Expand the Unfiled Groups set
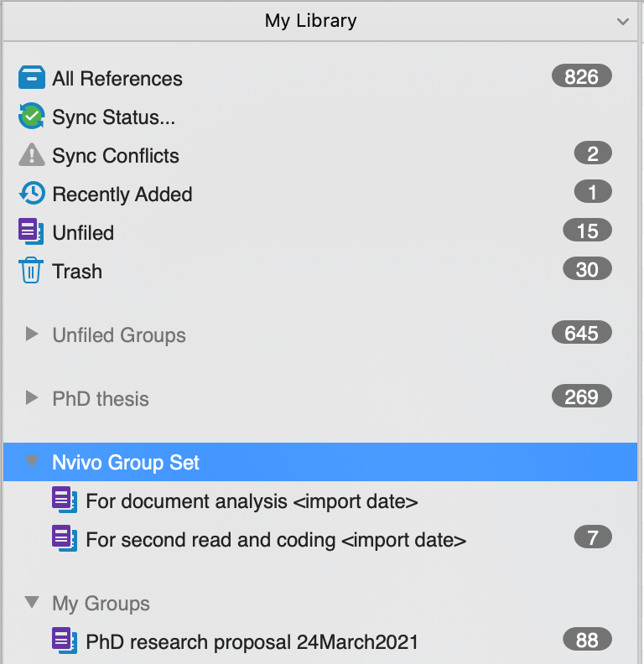The width and height of the screenshot is (644, 664). (32, 335)
